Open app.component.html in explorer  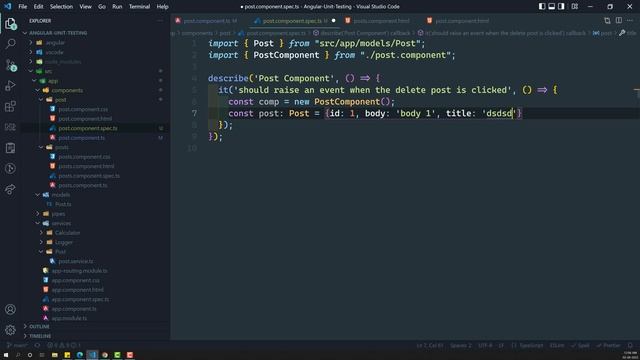(x=78, y=290)
